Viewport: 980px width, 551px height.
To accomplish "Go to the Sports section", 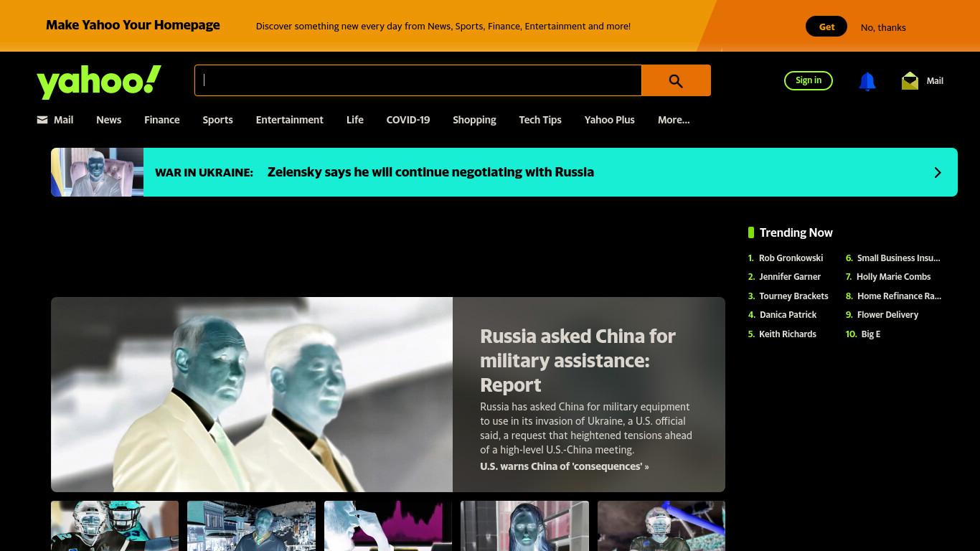I will click(217, 120).
